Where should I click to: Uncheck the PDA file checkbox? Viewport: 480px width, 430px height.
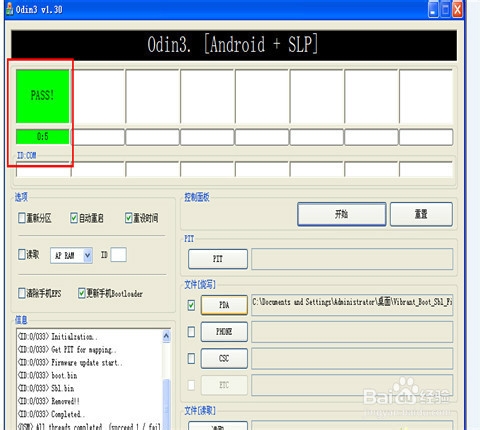pyautogui.click(x=191, y=305)
